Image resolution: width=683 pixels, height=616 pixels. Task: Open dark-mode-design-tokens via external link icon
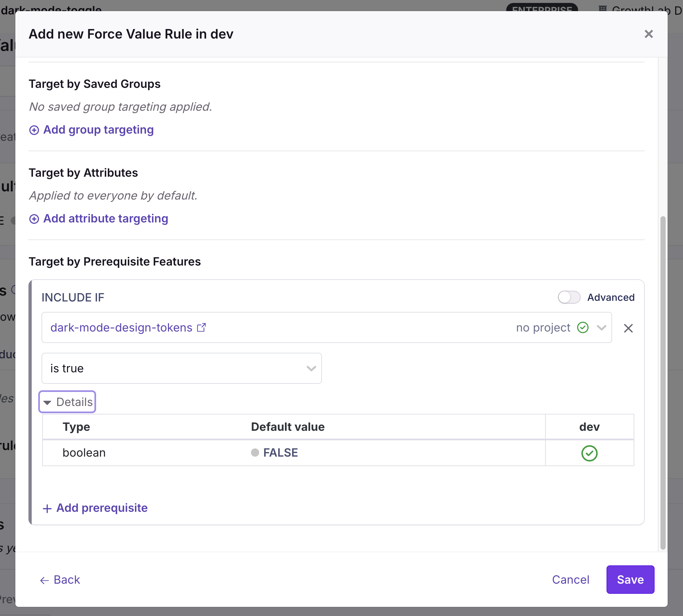(202, 328)
